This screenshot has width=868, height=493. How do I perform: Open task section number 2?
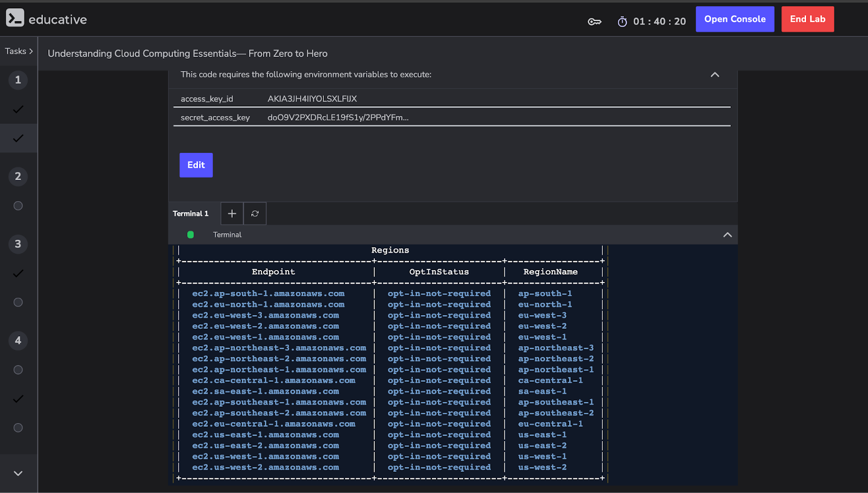point(18,176)
